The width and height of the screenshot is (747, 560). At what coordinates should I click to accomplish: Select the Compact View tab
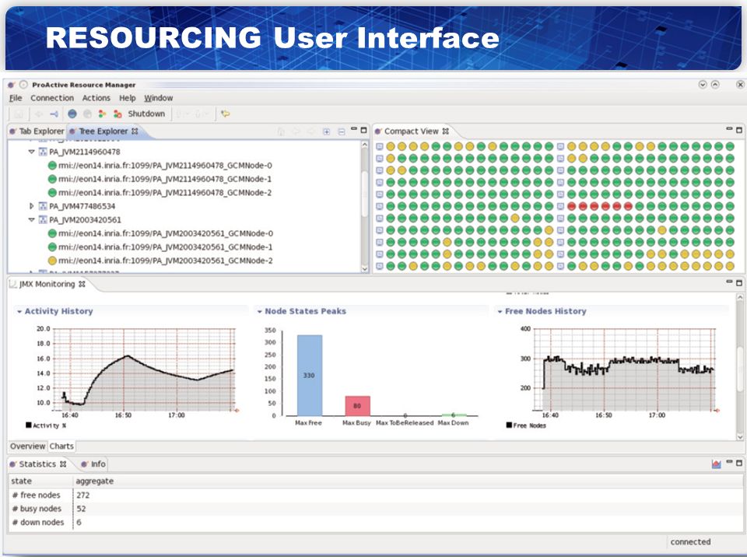[411, 131]
